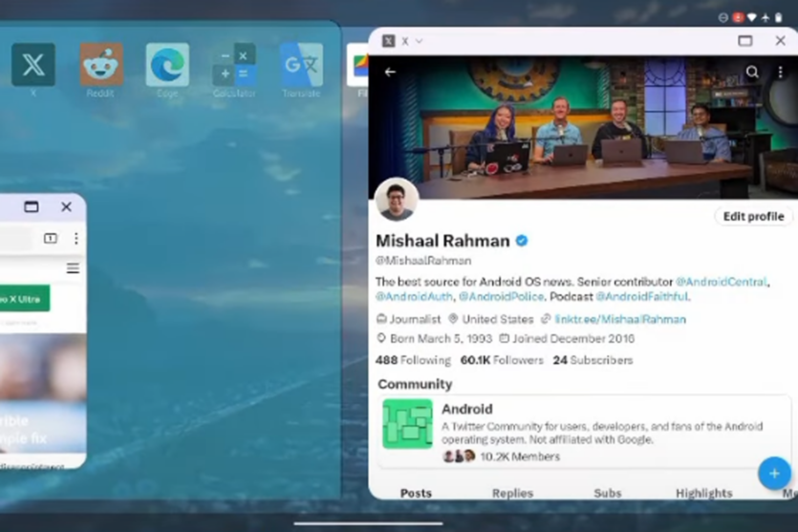Switch to the Replies tab
Screen dimensions: 798x532
[x=512, y=493]
